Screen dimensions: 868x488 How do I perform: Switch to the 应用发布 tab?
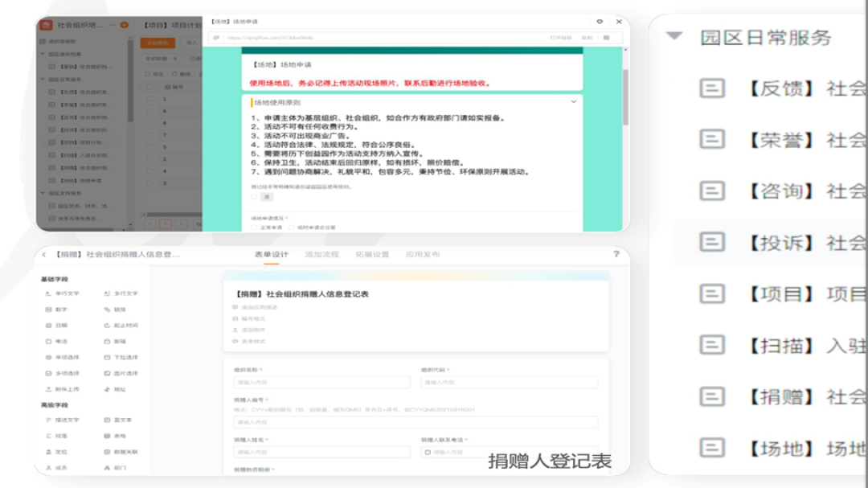point(423,255)
